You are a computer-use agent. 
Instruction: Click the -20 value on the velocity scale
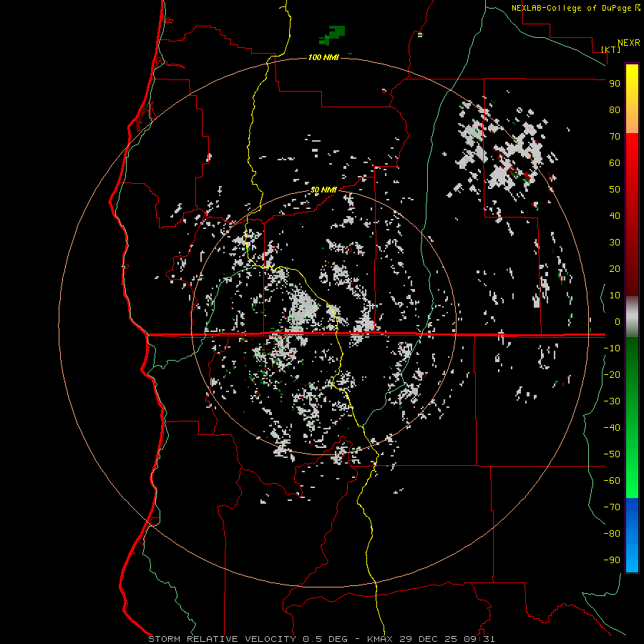[x=612, y=374]
